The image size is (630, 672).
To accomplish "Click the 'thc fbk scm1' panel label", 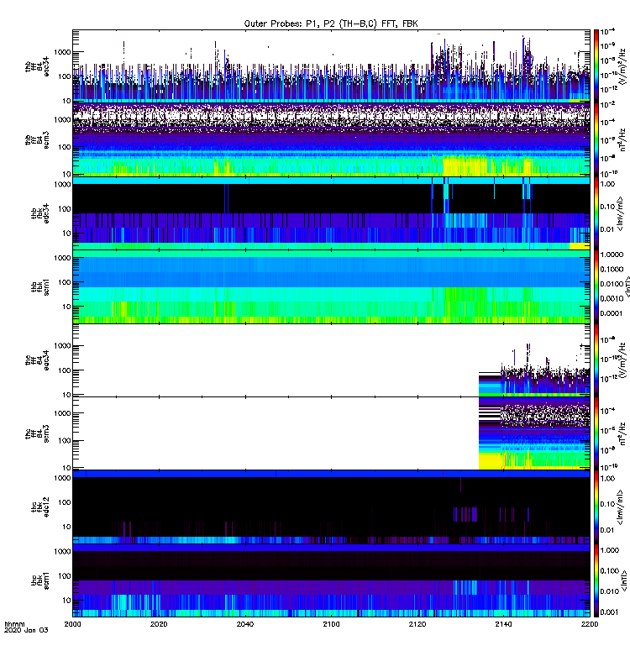I will click(x=40, y=580).
